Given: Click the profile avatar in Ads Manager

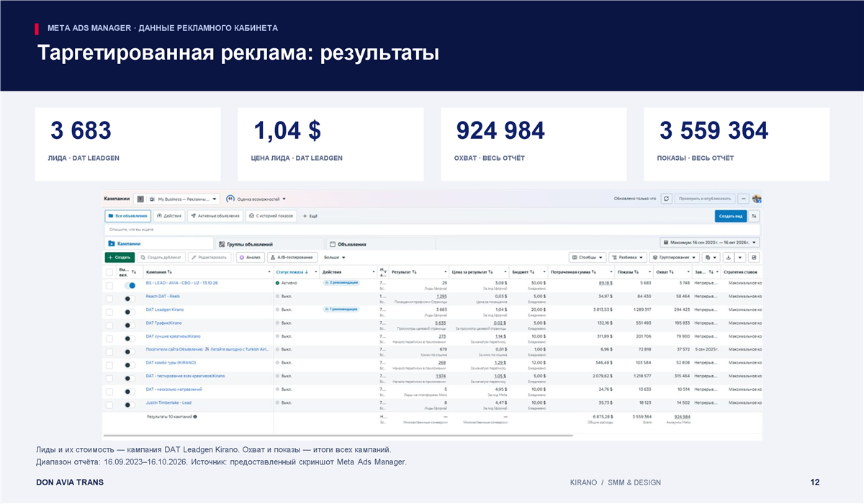Looking at the screenshot, I should (x=756, y=199).
